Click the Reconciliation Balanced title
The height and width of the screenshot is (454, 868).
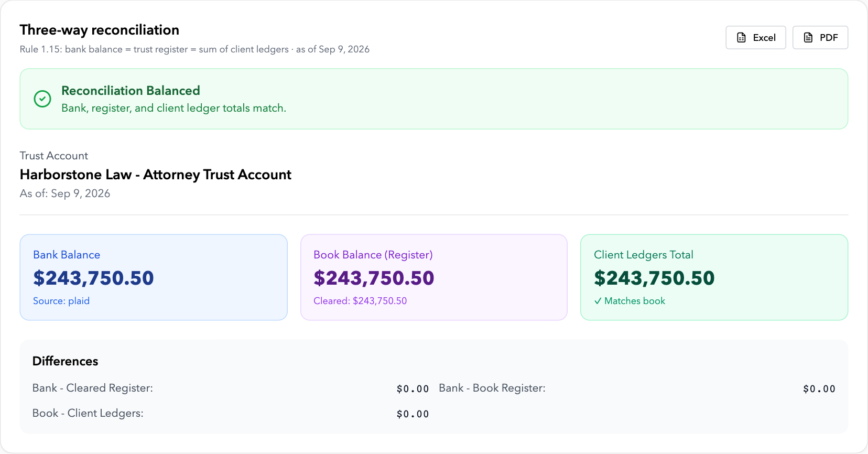(131, 91)
